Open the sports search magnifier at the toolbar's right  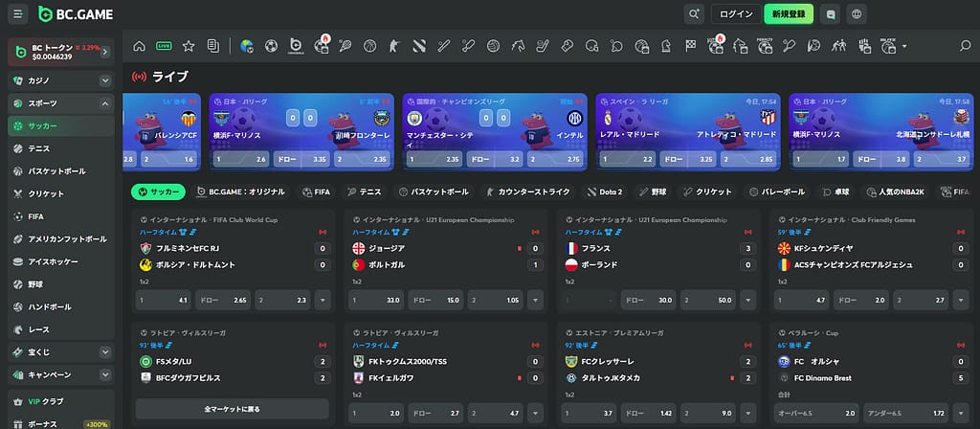(x=965, y=46)
